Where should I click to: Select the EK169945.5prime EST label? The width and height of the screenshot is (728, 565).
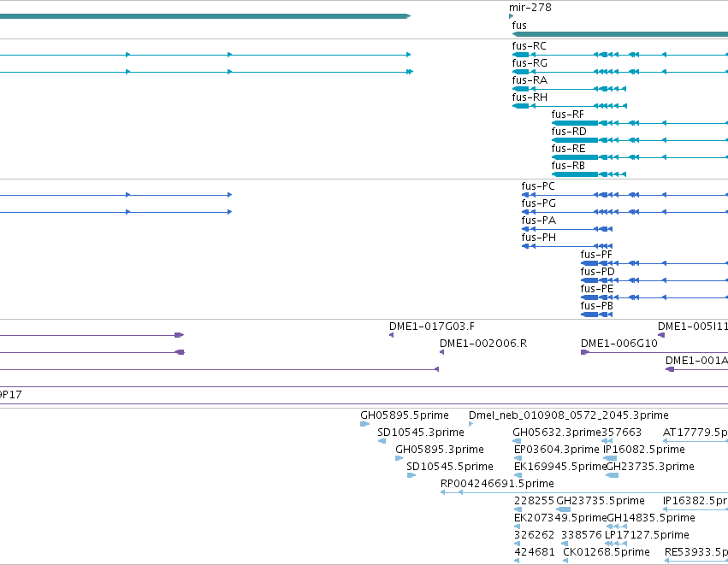560,467
